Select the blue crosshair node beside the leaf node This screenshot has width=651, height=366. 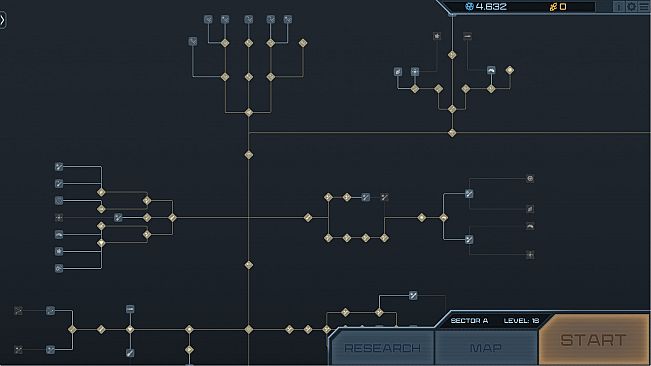click(415, 72)
